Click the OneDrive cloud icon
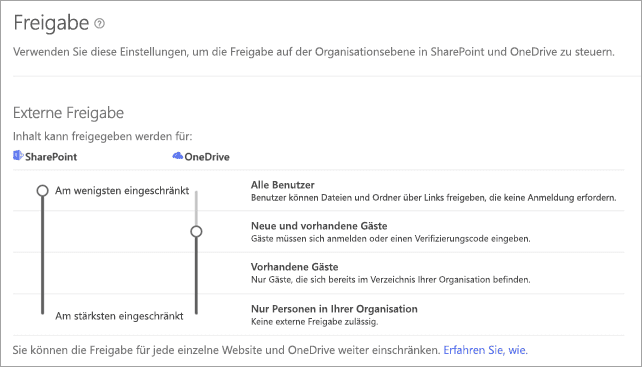Screen dimensions: 642x367 click(178, 156)
